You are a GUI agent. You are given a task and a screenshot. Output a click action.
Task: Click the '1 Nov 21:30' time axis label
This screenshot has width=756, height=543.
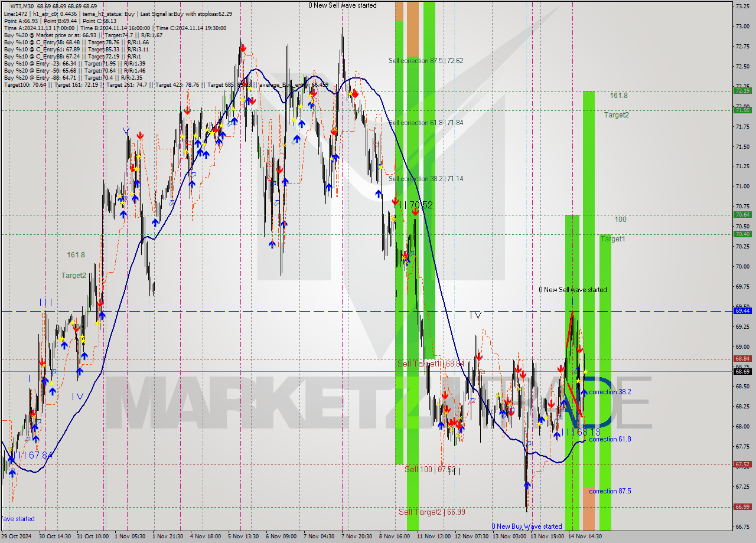point(167,537)
